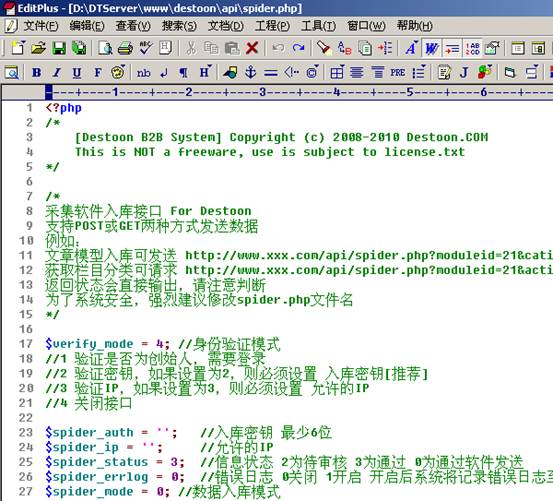
Task: Click line number 17 in the gutter
Action: click(25, 344)
